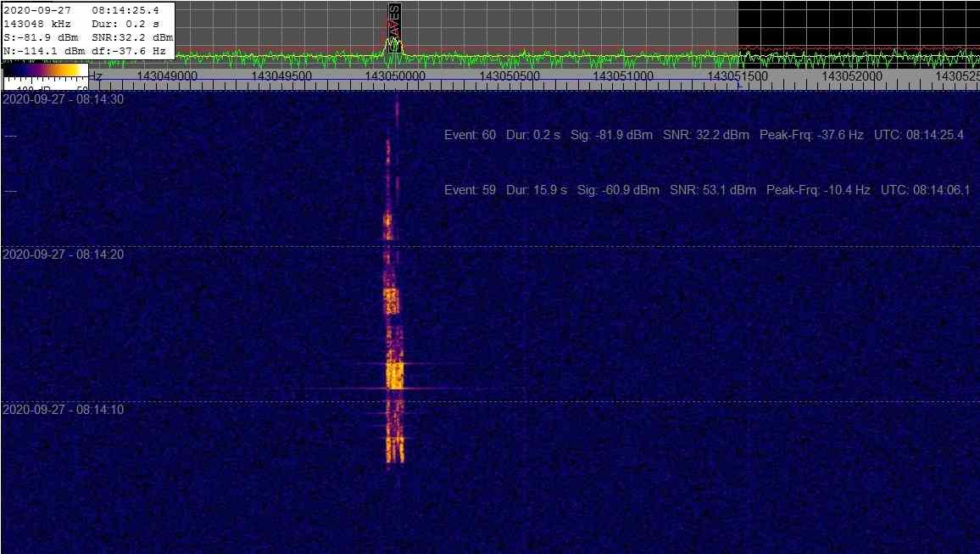The width and height of the screenshot is (980, 554).
Task: Click frequency label 143049000
Action: pyautogui.click(x=167, y=76)
